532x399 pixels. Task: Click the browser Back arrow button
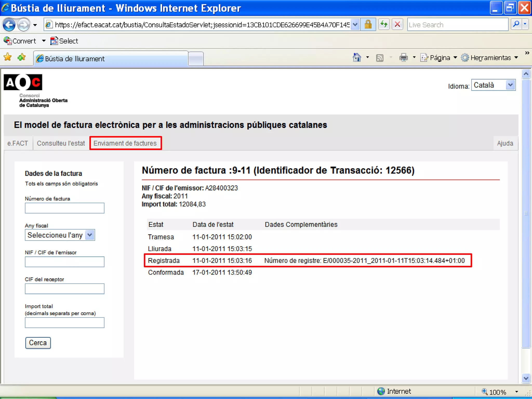point(9,25)
